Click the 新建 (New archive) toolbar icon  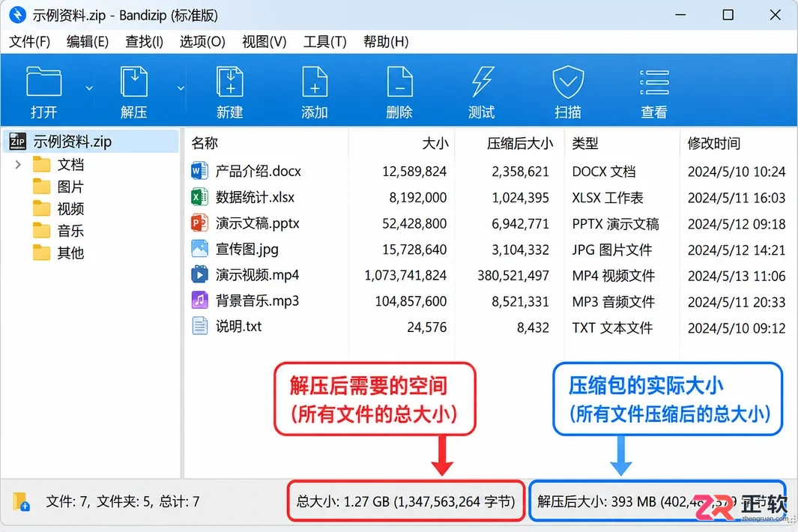[229, 82]
